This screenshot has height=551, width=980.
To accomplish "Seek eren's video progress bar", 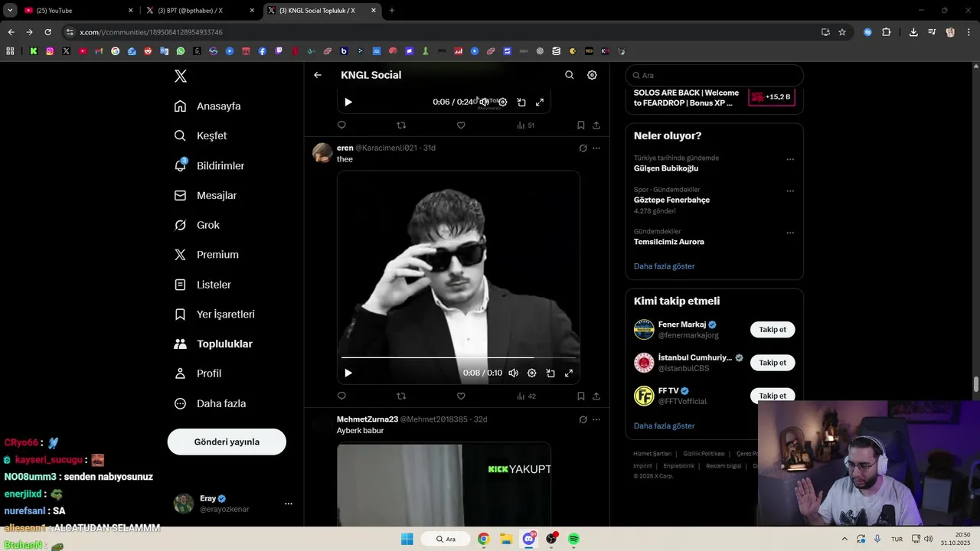I will click(458, 357).
